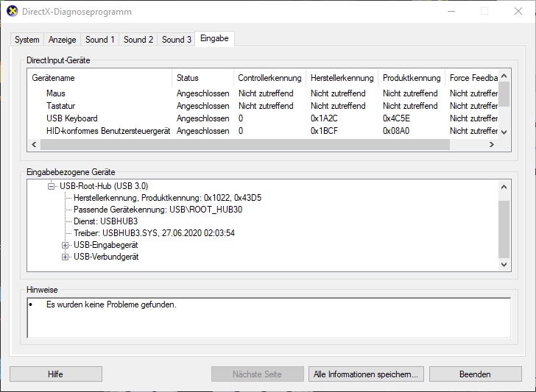
Task: Click the 0x1A2C manufacturer ID cell
Action: [x=324, y=118]
